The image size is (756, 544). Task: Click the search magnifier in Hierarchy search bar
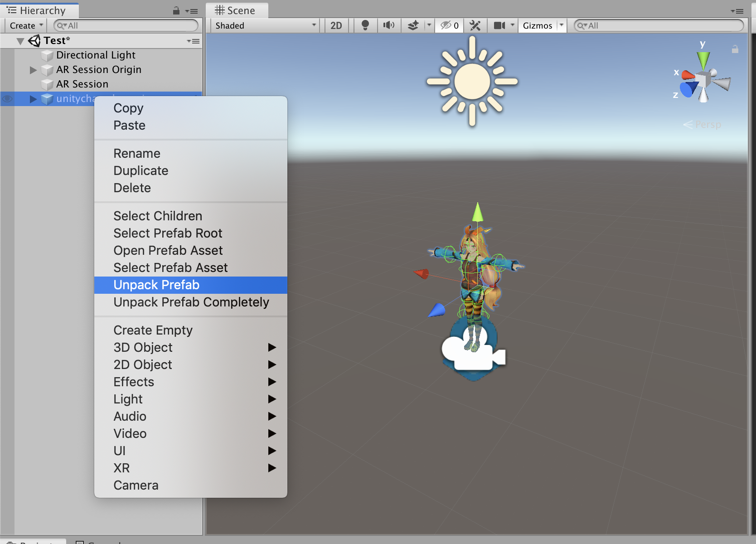(60, 26)
